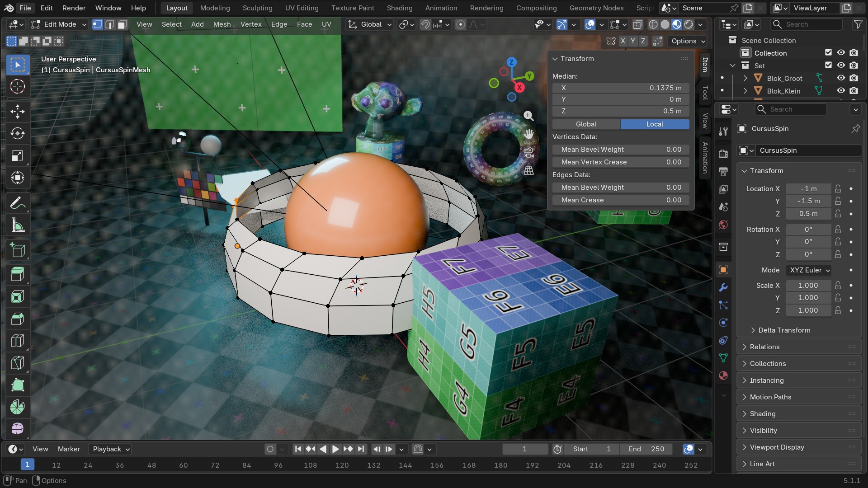The image size is (868, 488).
Task: Select the Rotate tool
Action: coord(18,133)
